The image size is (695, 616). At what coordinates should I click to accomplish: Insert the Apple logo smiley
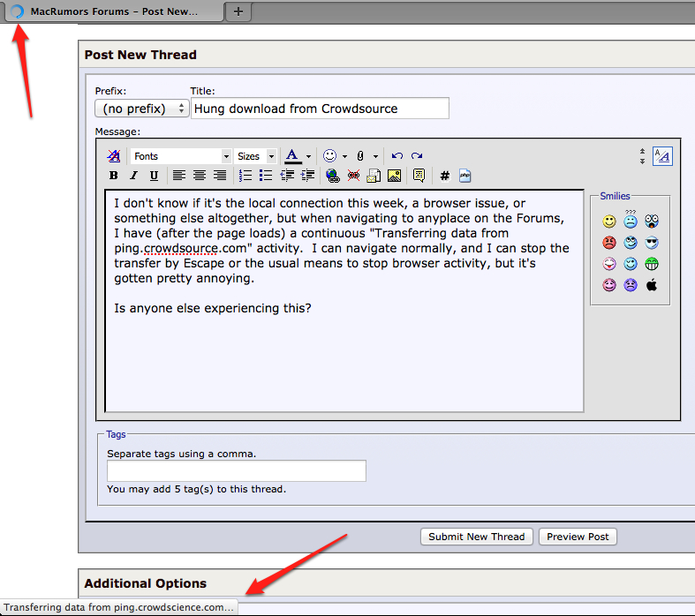(652, 285)
